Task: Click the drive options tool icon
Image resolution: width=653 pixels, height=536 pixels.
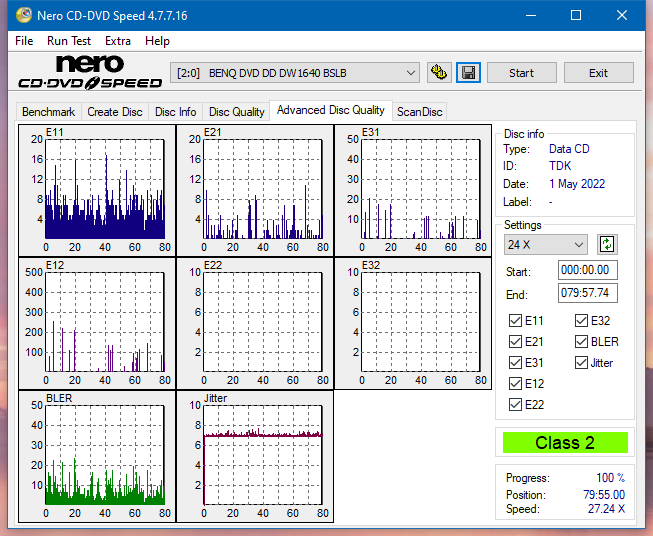Action: 439,73
